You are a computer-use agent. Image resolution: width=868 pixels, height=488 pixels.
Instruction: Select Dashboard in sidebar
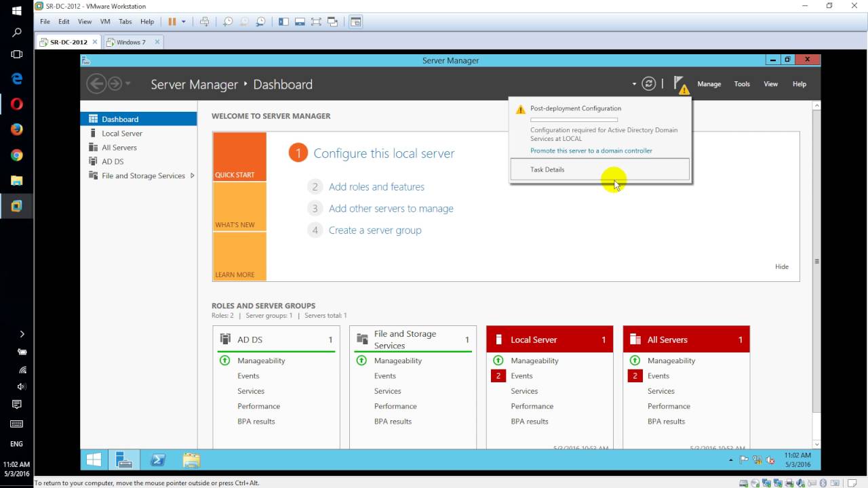click(138, 119)
